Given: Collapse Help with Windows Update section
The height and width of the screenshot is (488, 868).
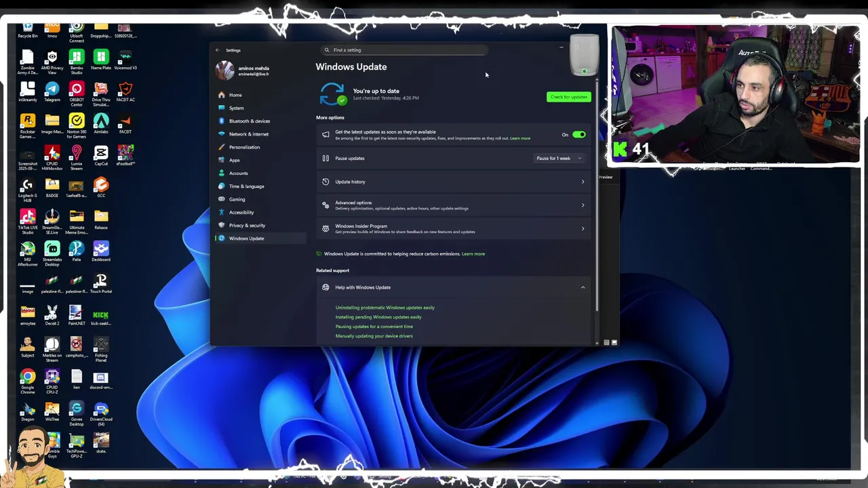Looking at the screenshot, I should [x=583, y=287].
